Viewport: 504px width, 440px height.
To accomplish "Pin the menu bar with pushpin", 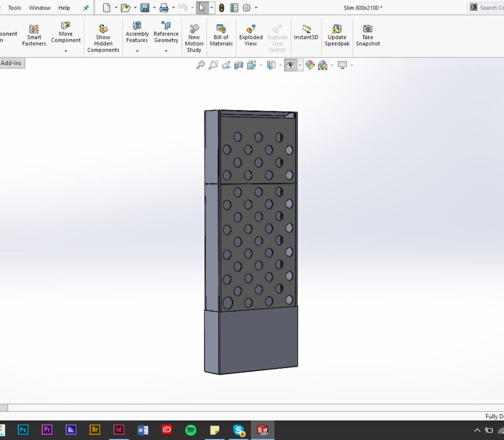I will (x=86, y=8).
